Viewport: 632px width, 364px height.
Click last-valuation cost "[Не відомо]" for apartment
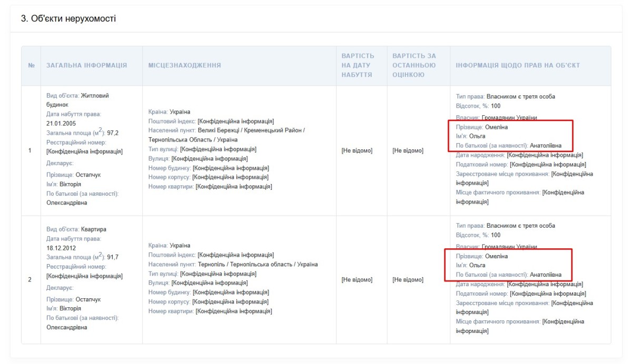[x=408, y=280]
